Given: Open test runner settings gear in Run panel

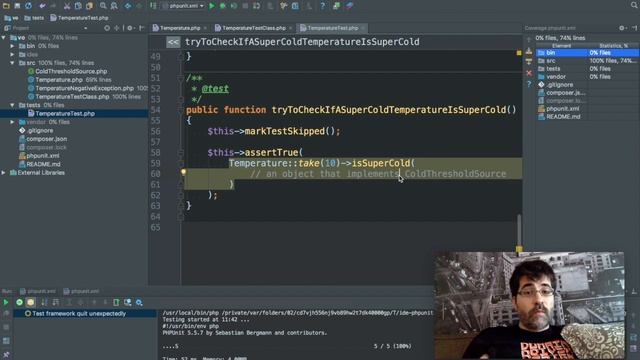Looking at the screenshot, I should pyautogui.click(x=139, y=302).
